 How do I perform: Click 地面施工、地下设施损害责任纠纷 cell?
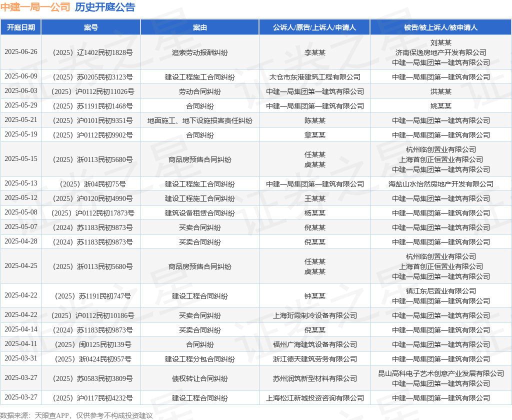pyautogui.click(x=200, y=120)
